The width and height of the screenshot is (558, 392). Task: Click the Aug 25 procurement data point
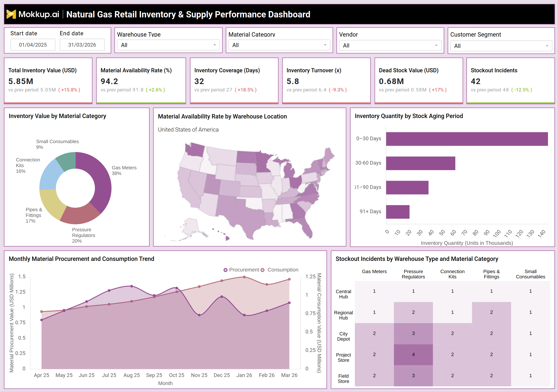132,286
